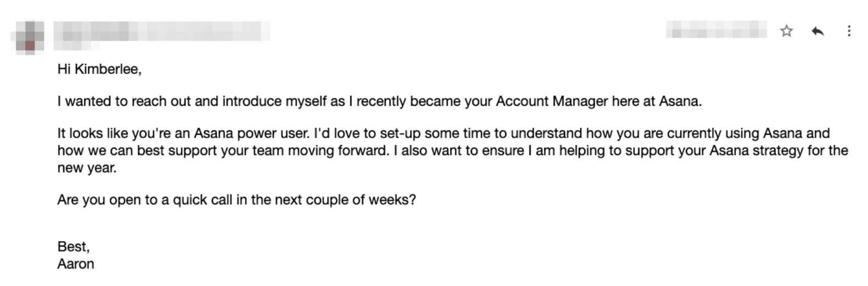Star this email from Aaron
This screenshot has width=868, height=286.
coord(786,31)
